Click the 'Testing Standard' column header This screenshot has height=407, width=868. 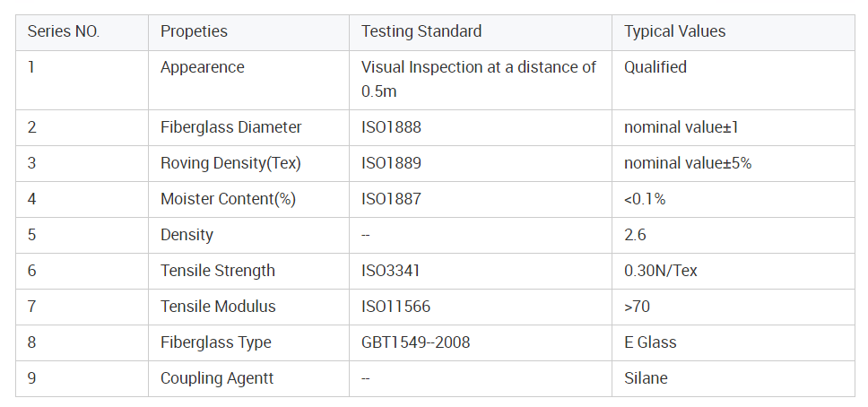coord(421,31)
